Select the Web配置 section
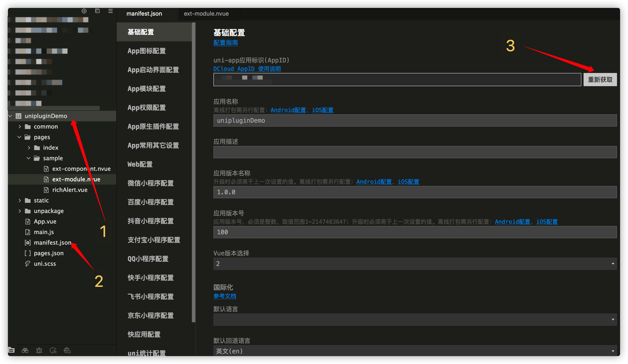This screenshot has height=364, width=628. pos(154,164)
